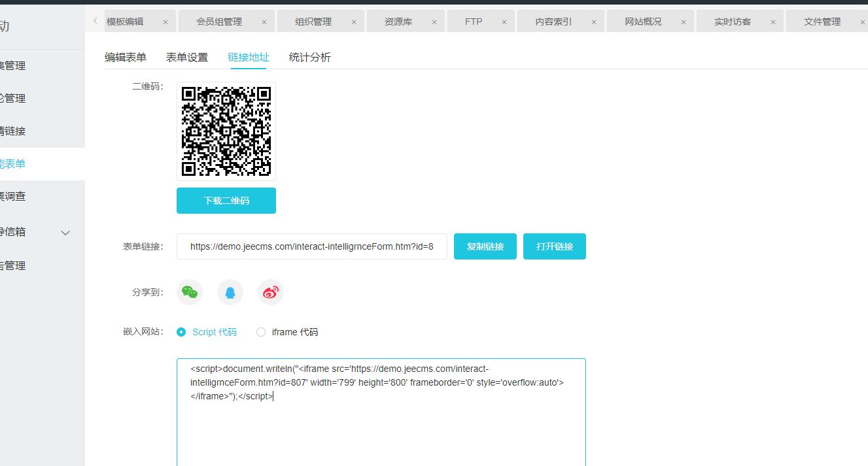This screenshot has height=466, width=868.
Task: Click the form link URL field
Action: pyautogui.click(x=312, y=246)
